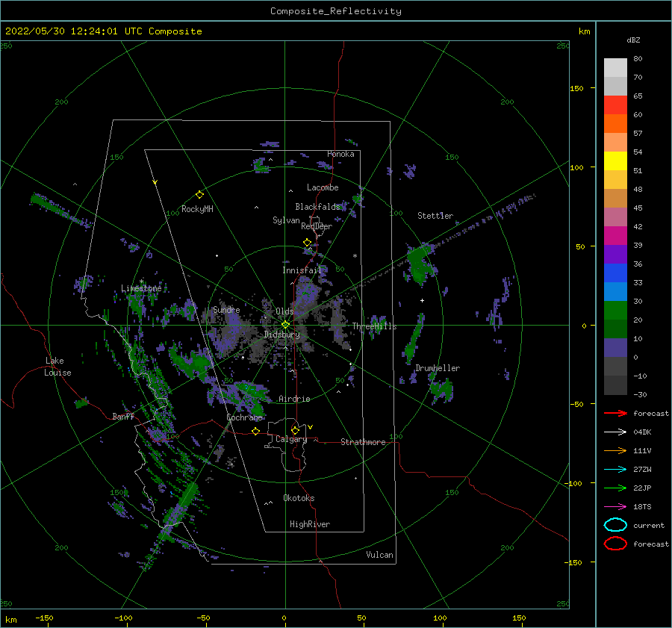This screenshot has width=672, height=628.
Task: Click the Lacombe city label
Action: pos(323,187)
